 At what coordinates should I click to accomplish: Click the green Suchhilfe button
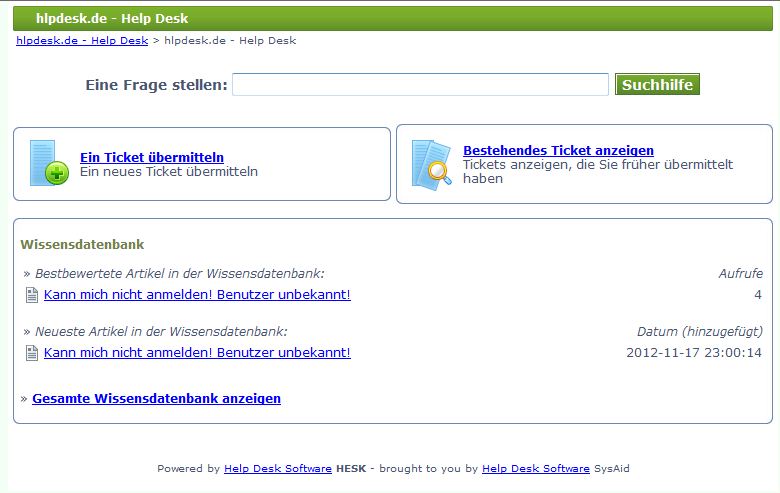pos(657,85)
